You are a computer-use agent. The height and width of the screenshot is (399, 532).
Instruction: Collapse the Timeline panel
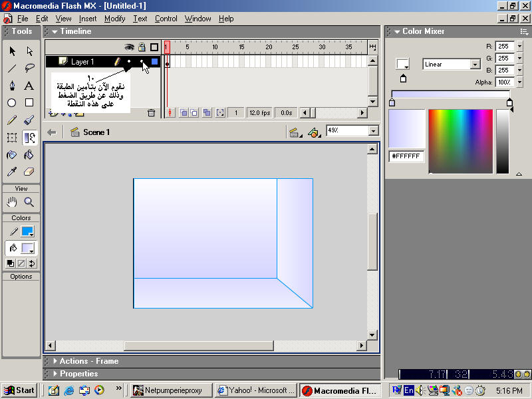tap(55, 31)
